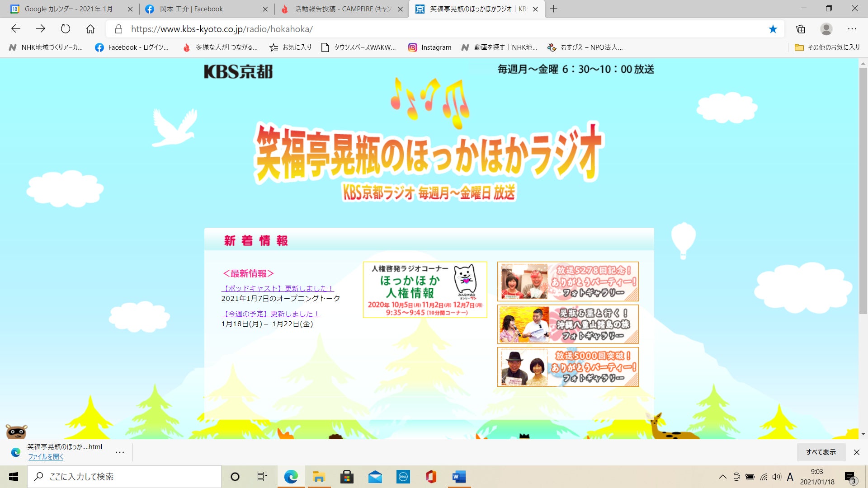Launch Word from the taskbar
868x488 pixels.
(x=459, y=477)
